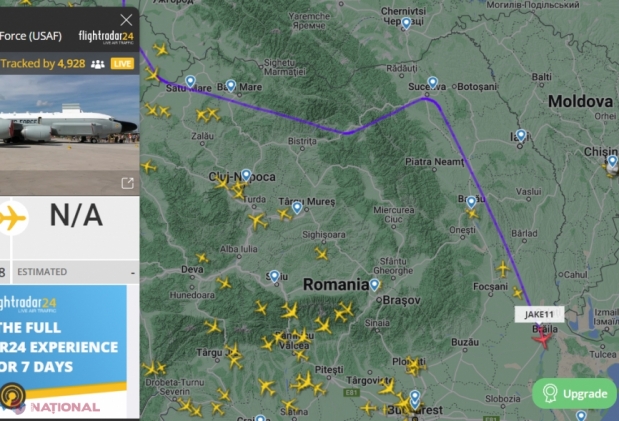Click the Brașov airport pin
The image size is (619, 421).
click(x=374, y=284)
